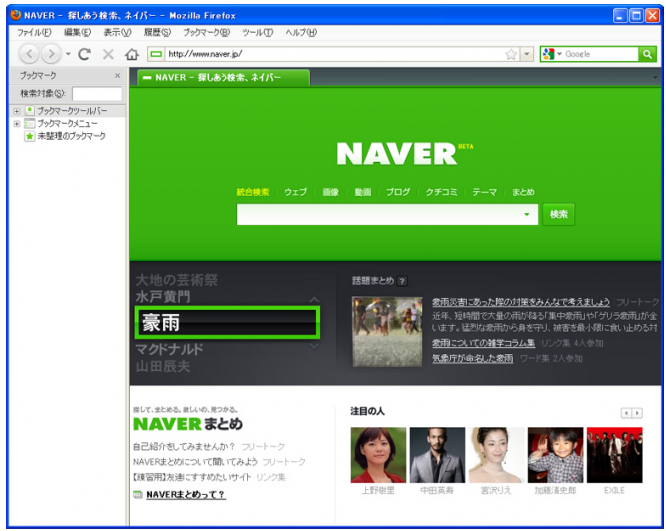666x531 pixels.
Task: Reload the page with the Reload icon
Action: tap(85, 54)
